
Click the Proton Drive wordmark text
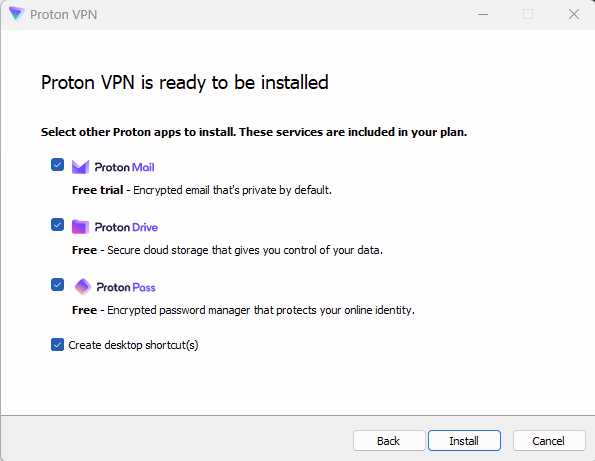coord(126,227)
